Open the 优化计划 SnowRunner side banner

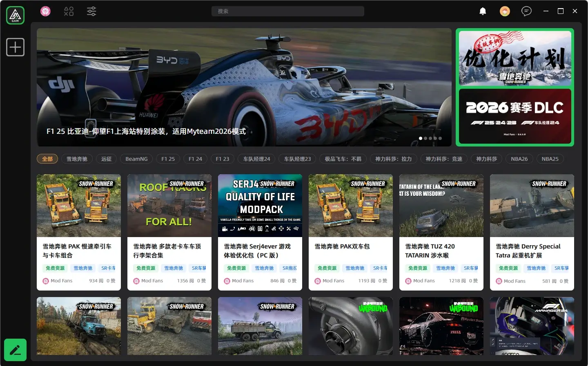point(515,58)
